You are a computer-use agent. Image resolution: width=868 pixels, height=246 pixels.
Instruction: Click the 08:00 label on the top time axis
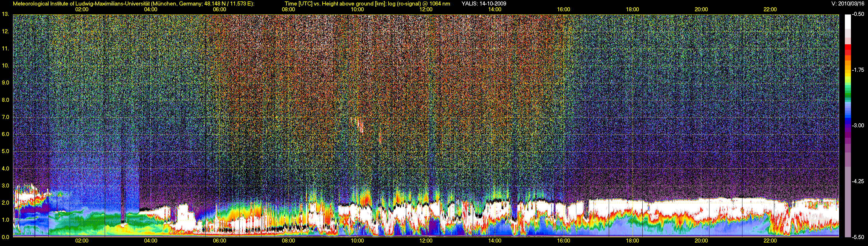click(x=288, y=10)
